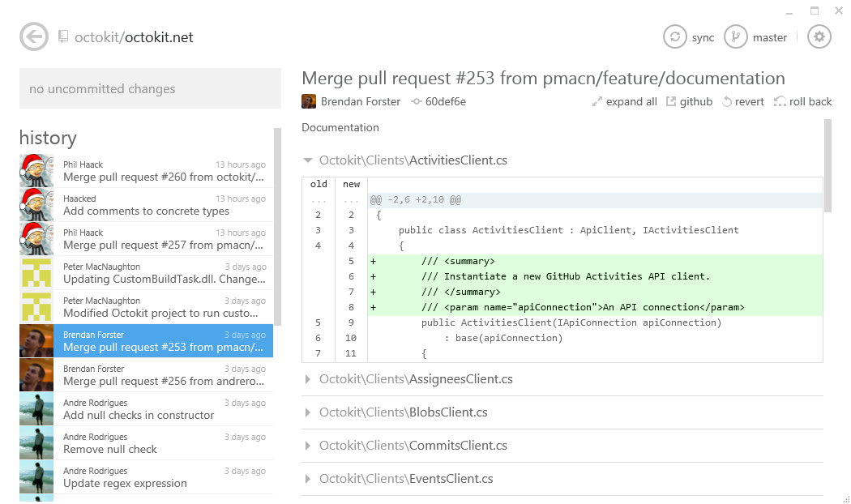851x504 pixels.
Task: Click the Octokit\Clients\CommitsClient.cs file name
Action: click(x=413, y=446)
